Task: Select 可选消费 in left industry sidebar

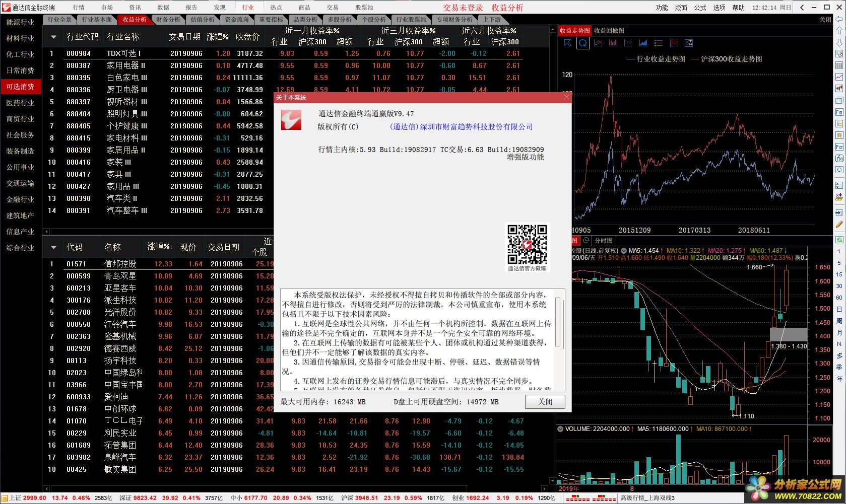Action: (20, 87)
